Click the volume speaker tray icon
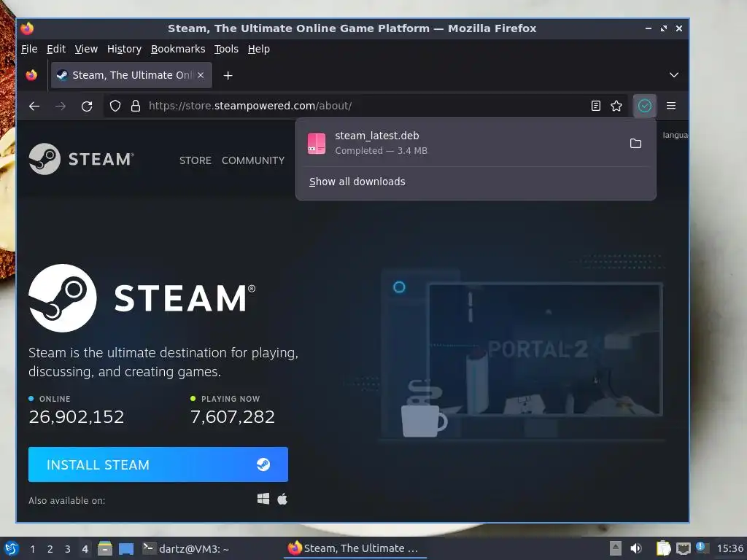747x560 pixels. 636,548
